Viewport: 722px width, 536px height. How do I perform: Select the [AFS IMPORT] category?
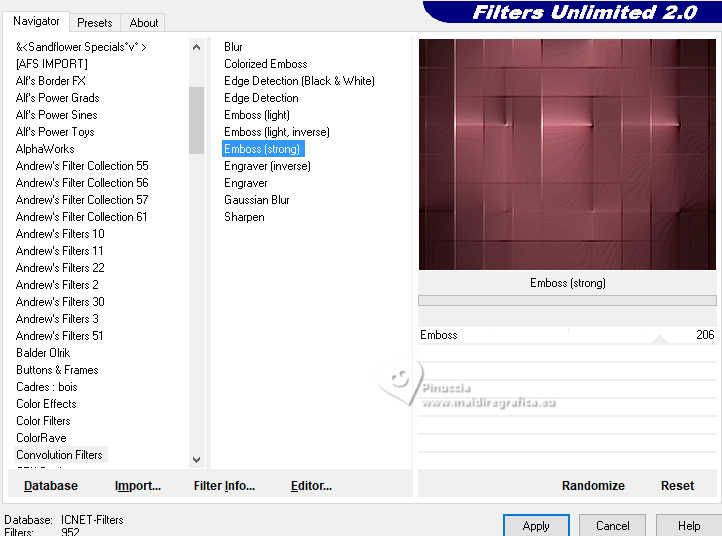(52, 64)
